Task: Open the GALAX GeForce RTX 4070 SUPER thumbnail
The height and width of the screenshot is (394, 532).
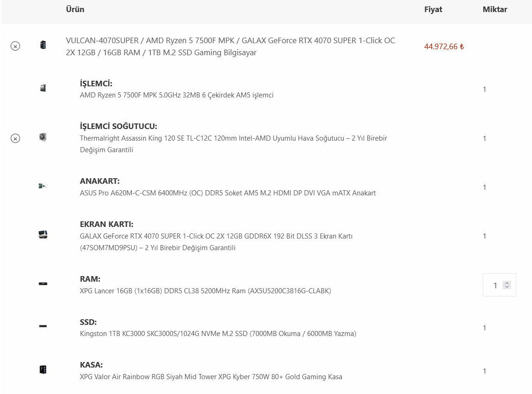Action: pyautogui.click(x=43, y=234)
